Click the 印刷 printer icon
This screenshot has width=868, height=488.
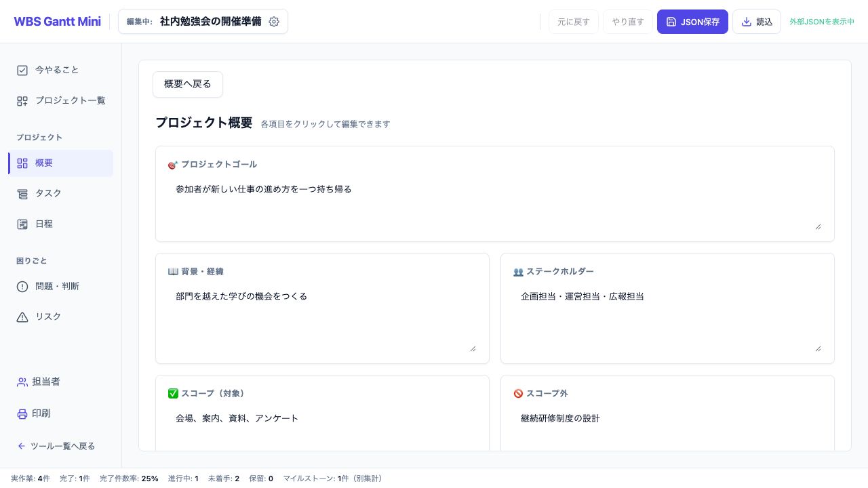(x=22, y=414)
